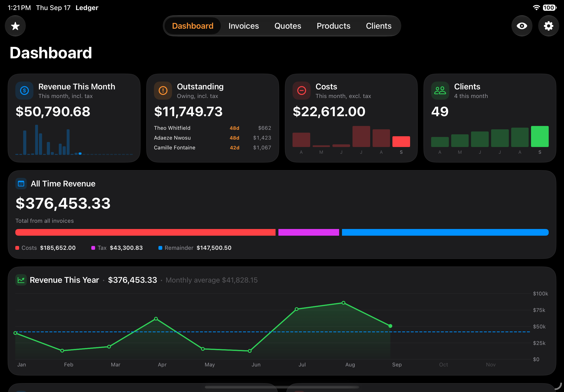Click the blue dollar Revenue icon
The height and width of the screenshot is (392, 564).
(x=24, y=90)
